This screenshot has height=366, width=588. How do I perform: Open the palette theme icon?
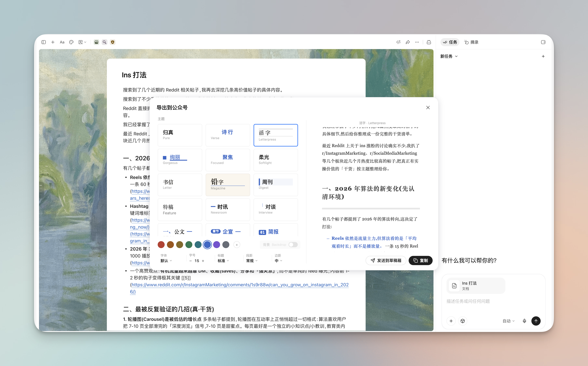pos(71,42)
